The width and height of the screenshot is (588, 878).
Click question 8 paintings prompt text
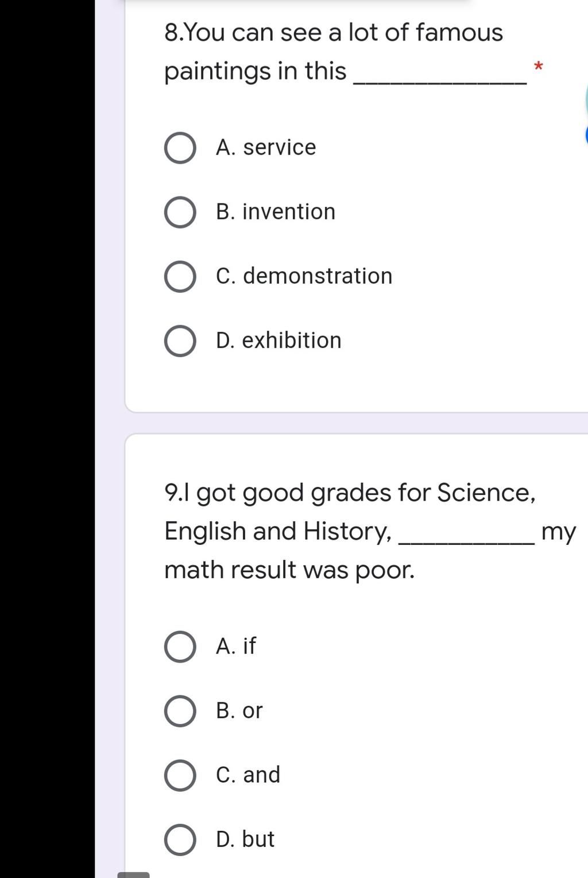tap(345, 52)
